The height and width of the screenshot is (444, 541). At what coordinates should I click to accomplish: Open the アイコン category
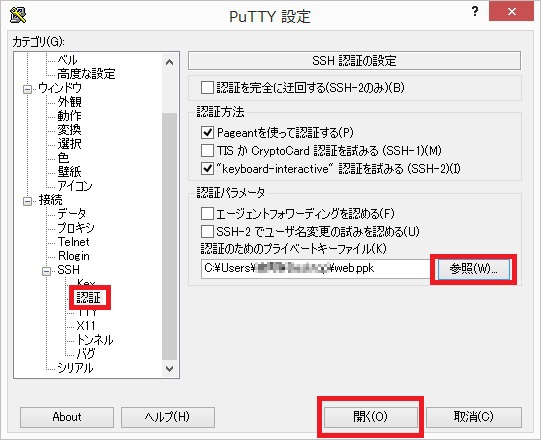coord(75,186)
